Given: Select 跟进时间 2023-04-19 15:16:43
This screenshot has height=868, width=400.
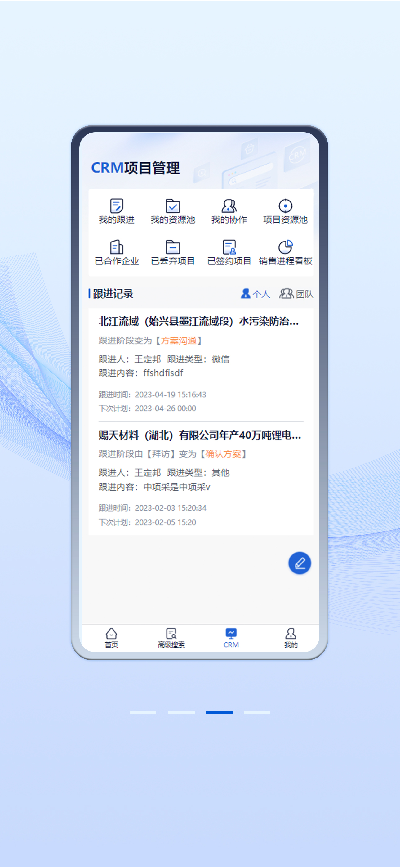Looking at the screenshot, I should 152,395.
